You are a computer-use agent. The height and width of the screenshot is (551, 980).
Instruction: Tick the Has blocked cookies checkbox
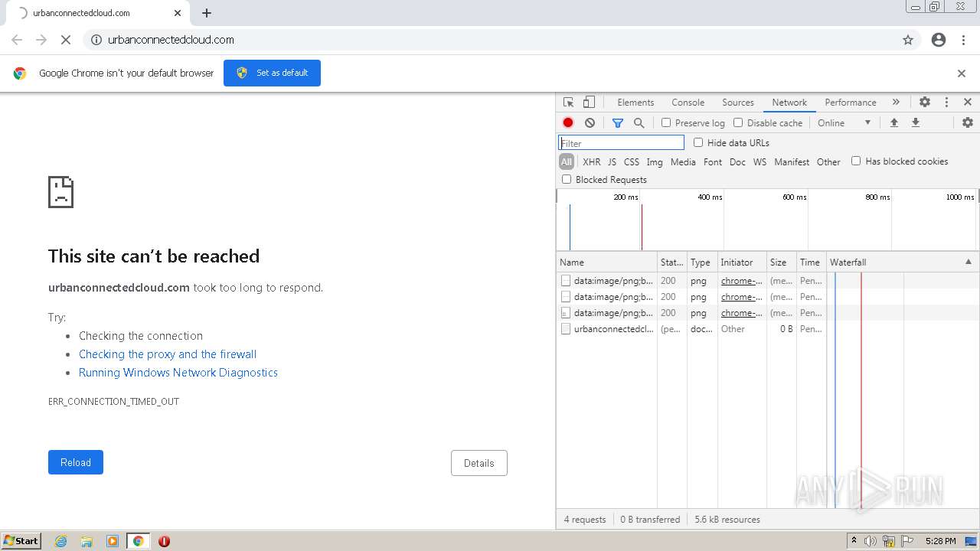pos(856,161)
